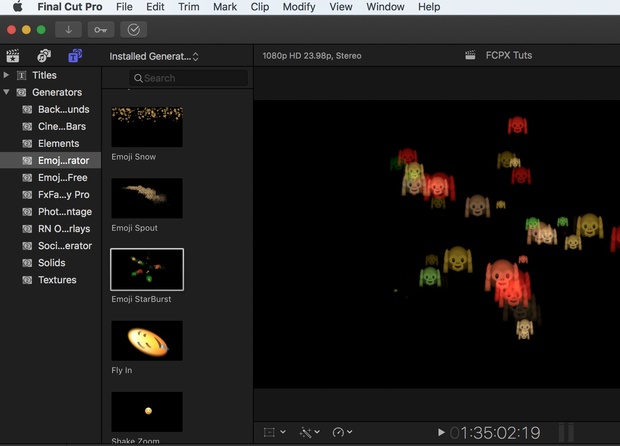Open the Edit menu
This screenshot has width=620, height=446.
155,7
